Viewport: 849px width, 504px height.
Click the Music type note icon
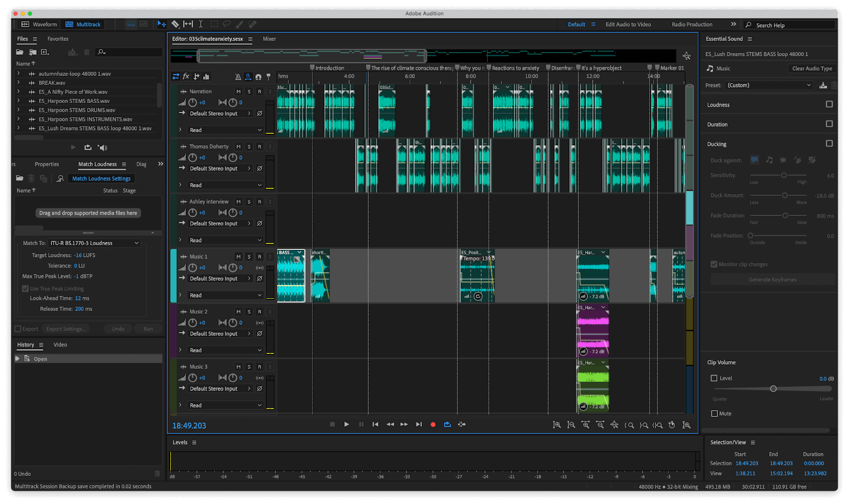point(710,68)
